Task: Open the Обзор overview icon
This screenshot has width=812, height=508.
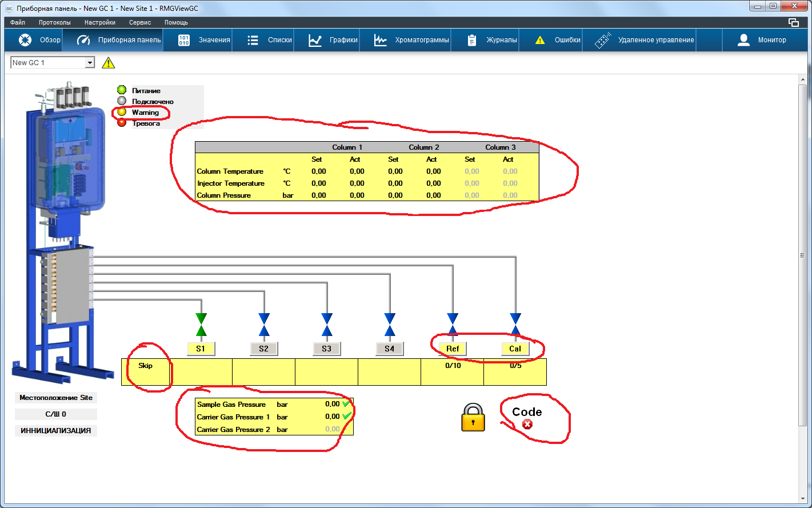Action: click(x=25, y=40)
